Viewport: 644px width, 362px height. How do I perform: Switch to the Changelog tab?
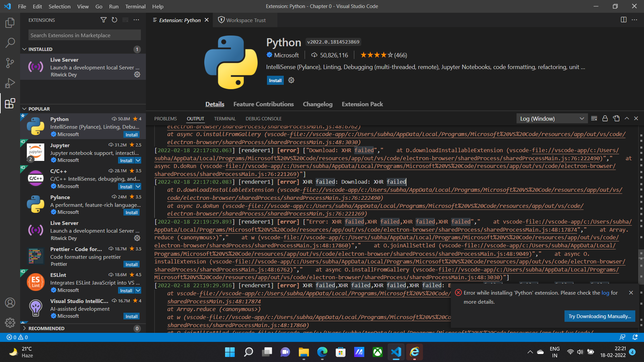pos(317,104)
